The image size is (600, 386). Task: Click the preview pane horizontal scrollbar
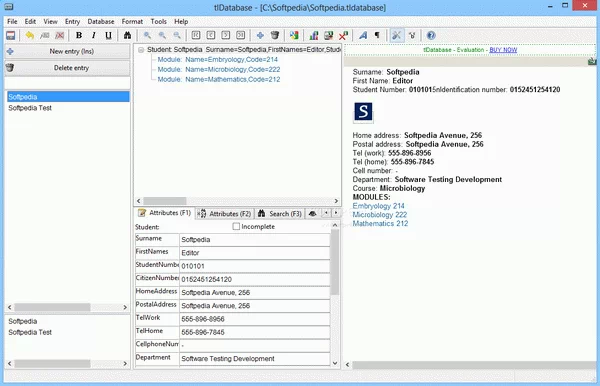(474, 365)
